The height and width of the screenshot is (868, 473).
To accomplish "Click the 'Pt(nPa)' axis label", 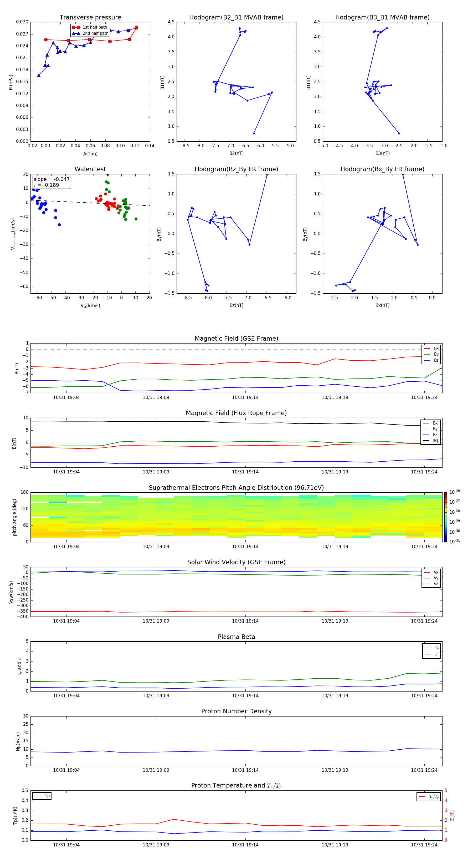I will pos(11,82).
